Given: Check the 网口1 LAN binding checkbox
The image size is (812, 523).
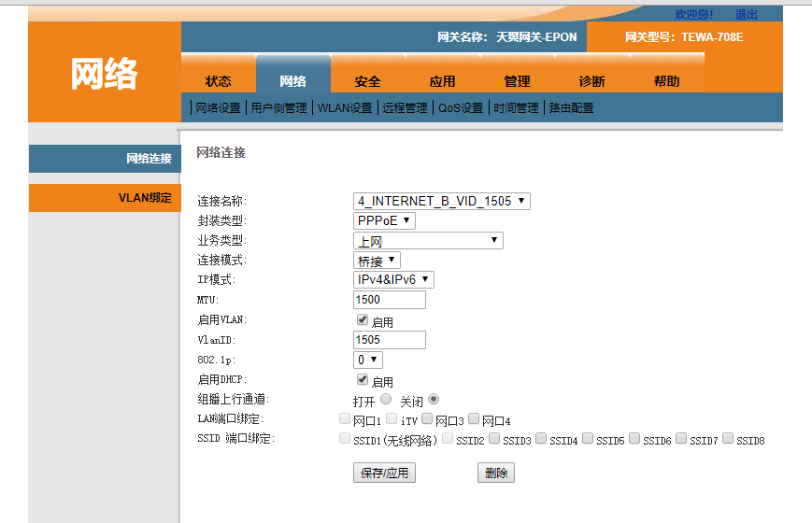Looking at the screenshot, I should [x=345, y=418].
